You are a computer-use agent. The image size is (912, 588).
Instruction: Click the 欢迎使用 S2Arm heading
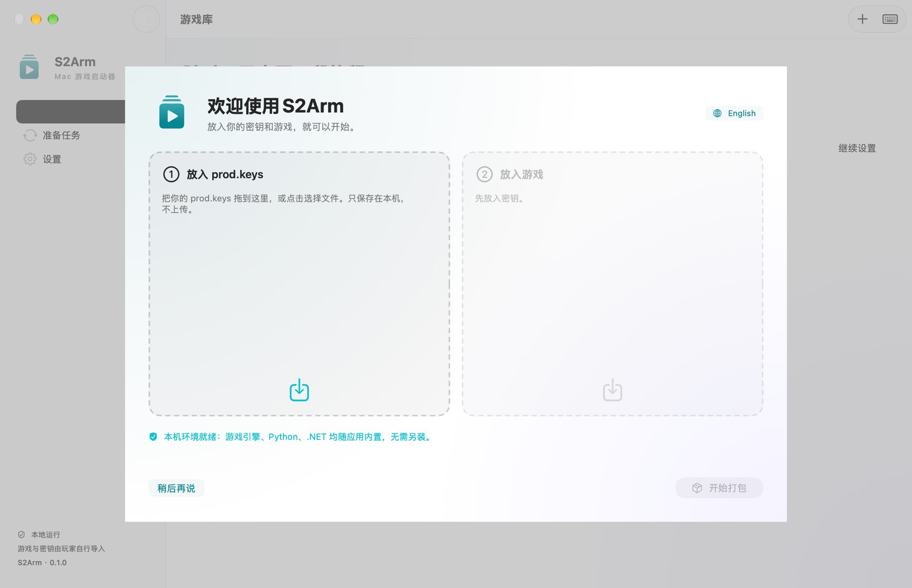pos(275,106)
